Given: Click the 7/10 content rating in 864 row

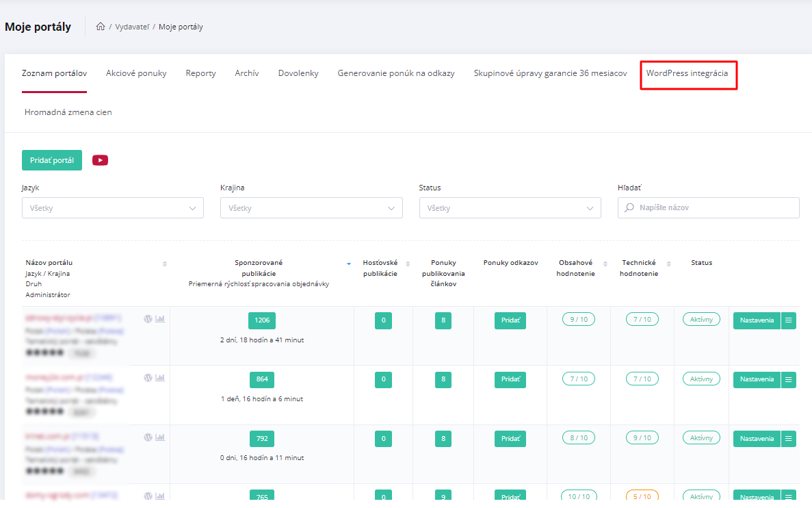Looking at the screenshot, I should click(579, 379).
